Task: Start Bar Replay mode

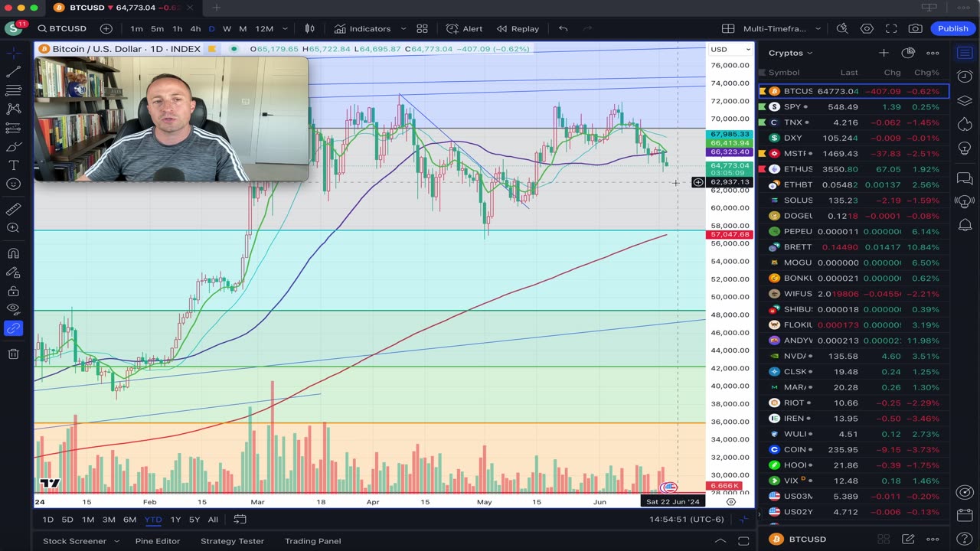Action: click(518, 28)
